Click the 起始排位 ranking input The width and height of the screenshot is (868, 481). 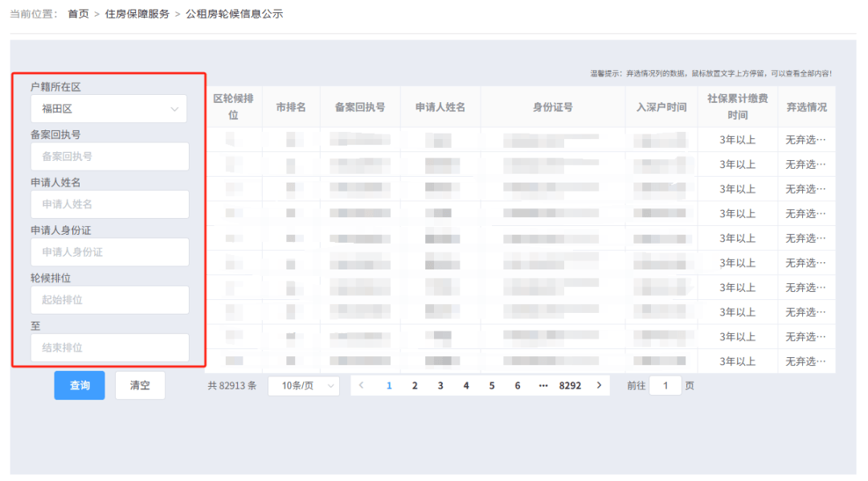tap(109, 300)
